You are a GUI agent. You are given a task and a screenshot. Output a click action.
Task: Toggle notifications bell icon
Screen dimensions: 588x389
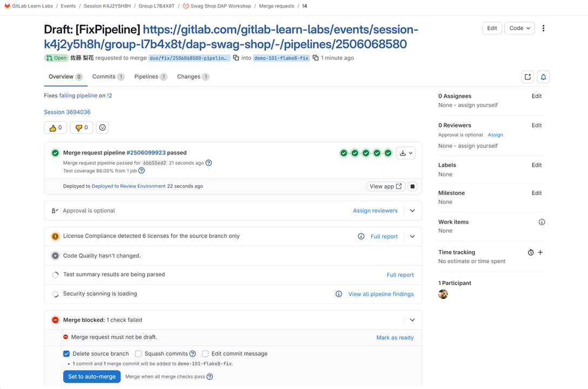click(x=543, y=77)
